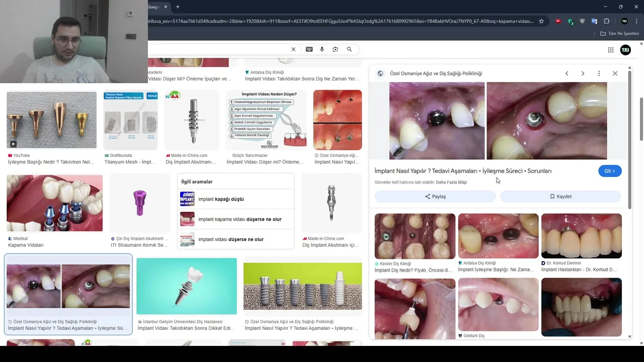Open the Chrome profile avatar in toolbar
This screenshot has width=644, height=362.
[624, 21]
